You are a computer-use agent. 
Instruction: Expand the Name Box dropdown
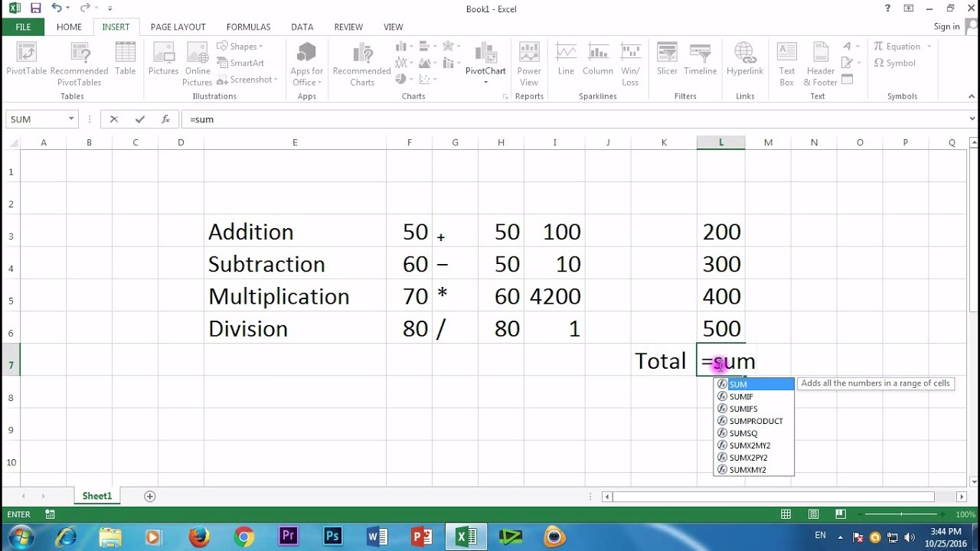(x=71, y=119)
